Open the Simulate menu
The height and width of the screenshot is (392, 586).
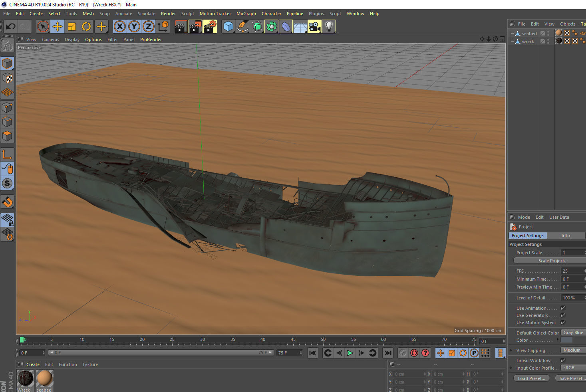point(147,14)
